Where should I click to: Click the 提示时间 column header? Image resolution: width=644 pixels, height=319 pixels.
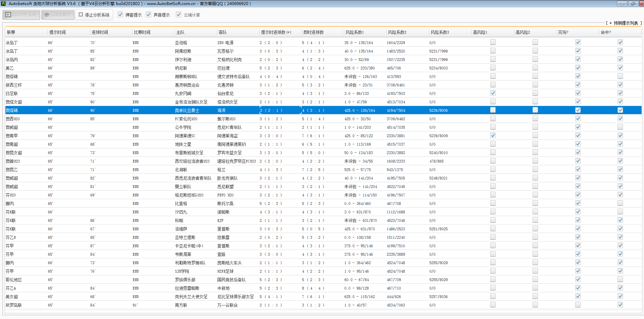pos(58,32)
